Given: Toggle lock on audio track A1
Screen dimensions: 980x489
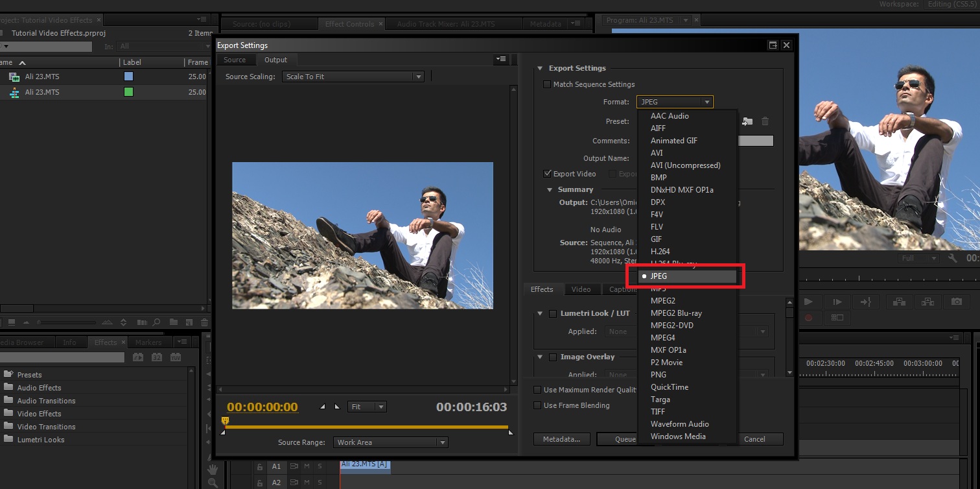Looking at the screenshot, I should click(x=260, y=466).
